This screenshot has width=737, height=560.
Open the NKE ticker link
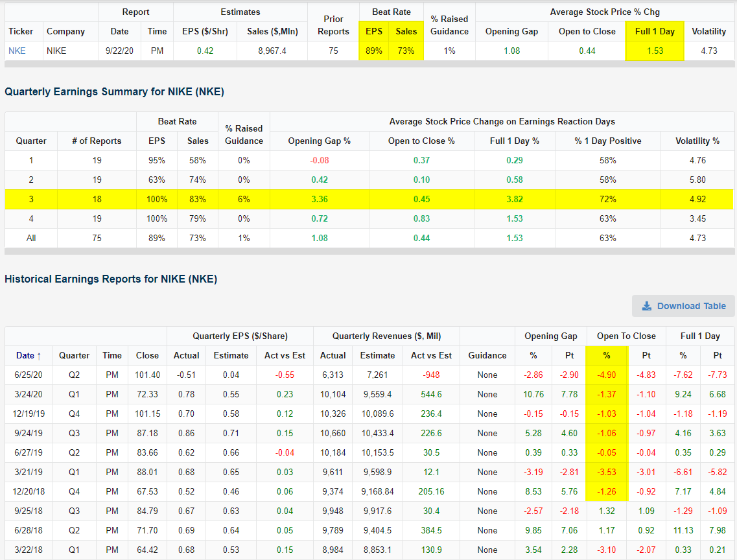17,51
